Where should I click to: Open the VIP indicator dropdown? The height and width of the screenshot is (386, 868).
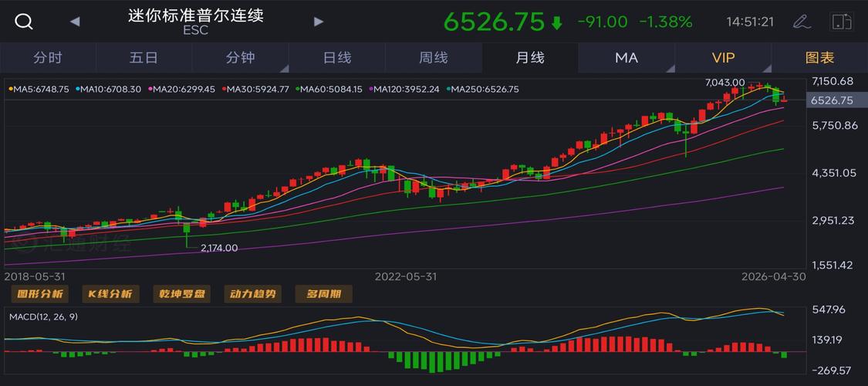click(x=723, y=58)
